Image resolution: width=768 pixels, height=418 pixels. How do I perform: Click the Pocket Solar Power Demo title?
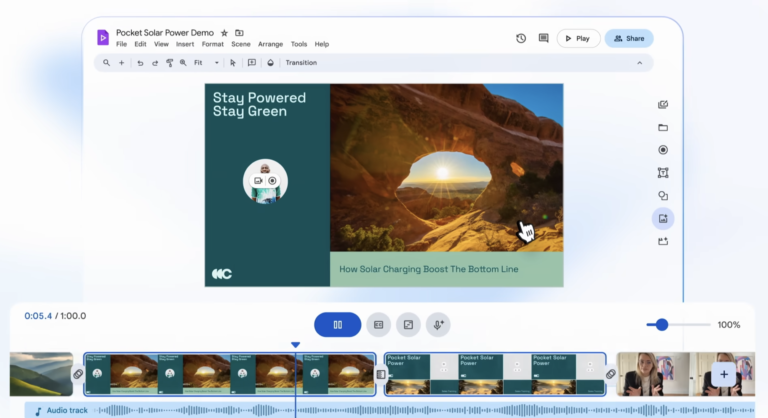coord(165,33)
